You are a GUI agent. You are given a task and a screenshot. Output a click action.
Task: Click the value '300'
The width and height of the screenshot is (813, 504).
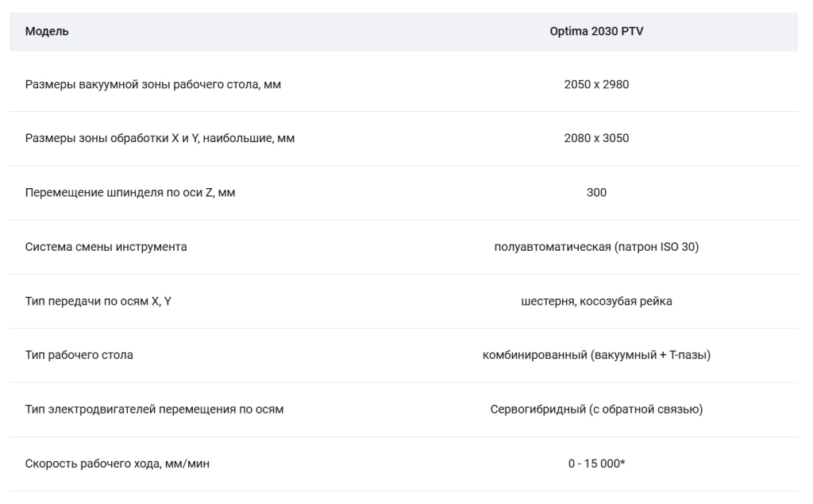coord(596,193)
